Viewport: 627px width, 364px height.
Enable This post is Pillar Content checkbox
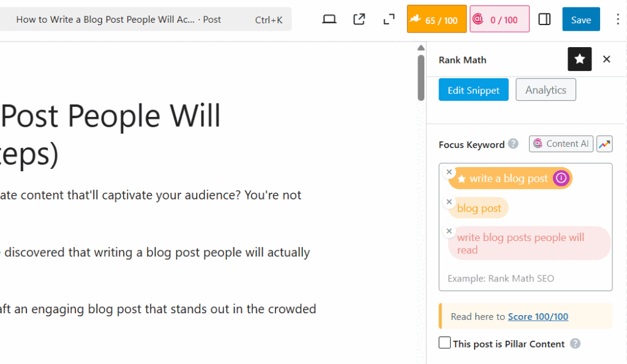[x=445, y=343]
